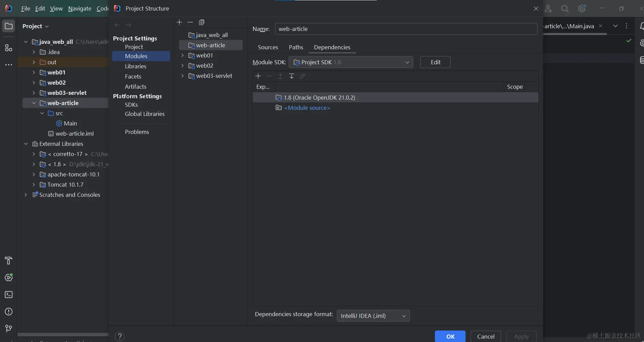Image resolution: width=644 pixels, height=342 pixels.
Task: Show the editor tabs list chevron
Action: coord(615,26)
